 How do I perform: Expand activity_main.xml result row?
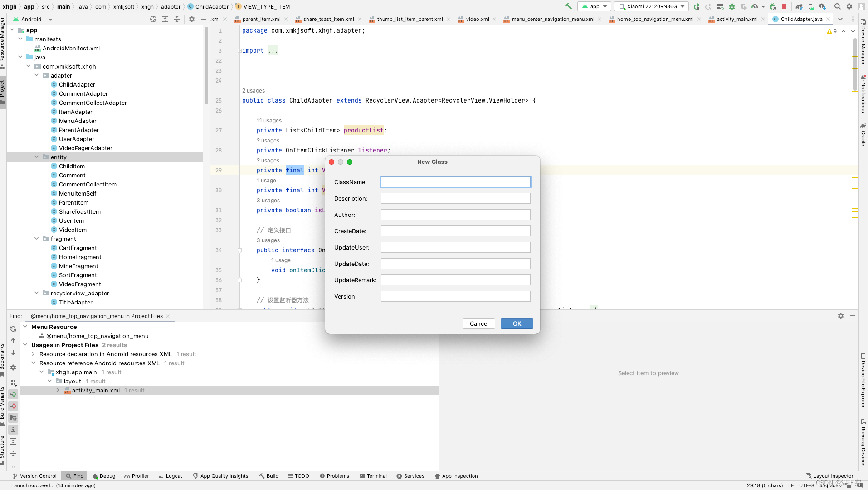(58, 390)
